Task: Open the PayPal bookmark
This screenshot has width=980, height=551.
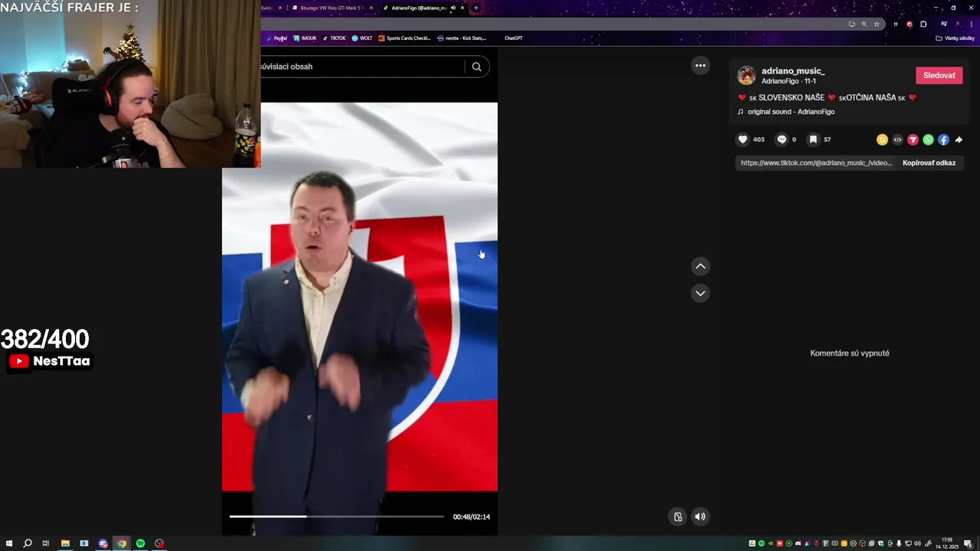Action: pos(276,38)
